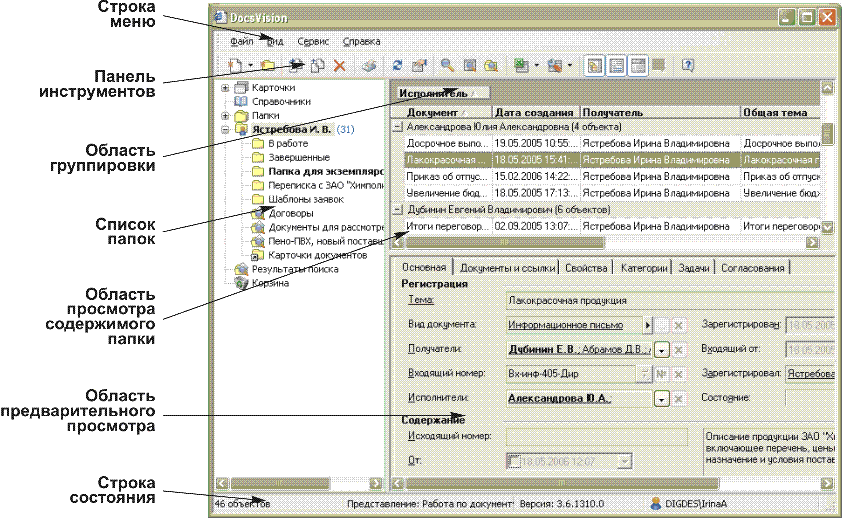Expand the Карточки tree node
This screenshot has width=847, height=525.
tap(226, 88)
